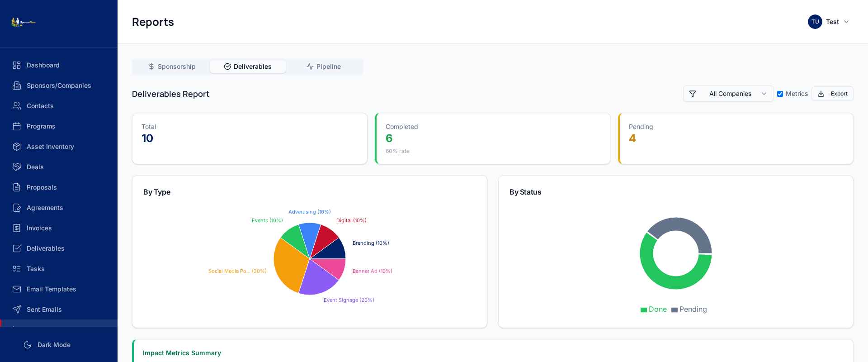Image resolution: width=868 pixels, height=362 pixels.
Task: Click the Agreements signature icon
Action: click(17, 208)
